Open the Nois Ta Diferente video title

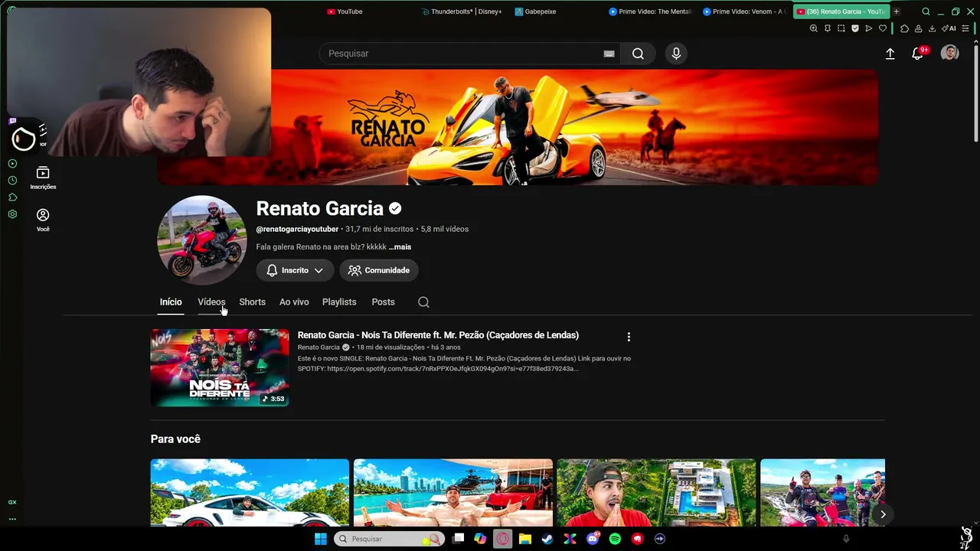tap(438, 335)
